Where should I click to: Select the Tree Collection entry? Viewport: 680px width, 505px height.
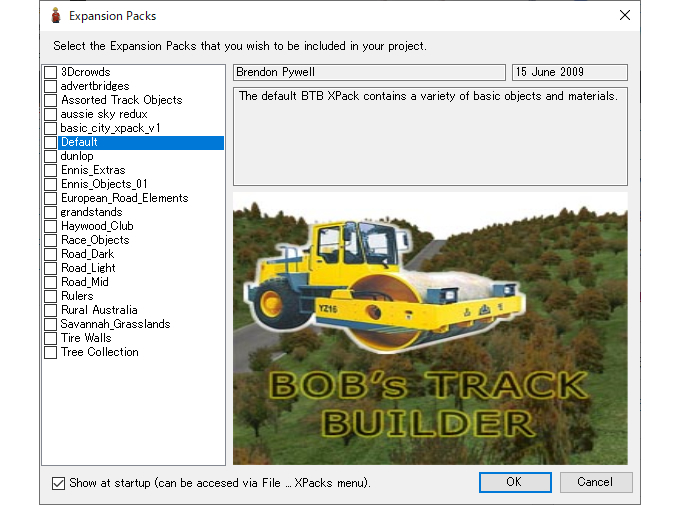click(100, 352)
